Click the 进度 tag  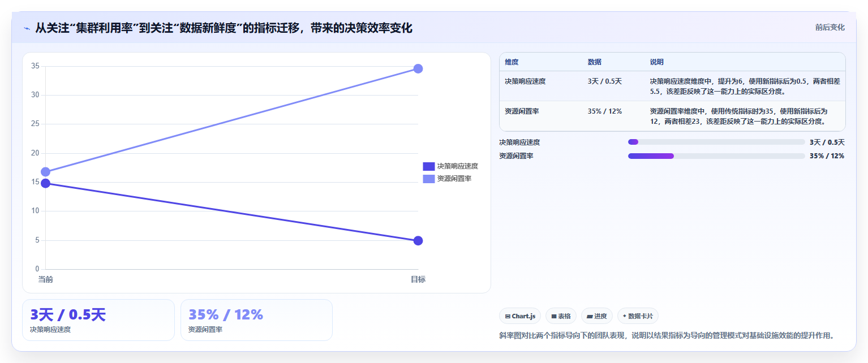597,316
